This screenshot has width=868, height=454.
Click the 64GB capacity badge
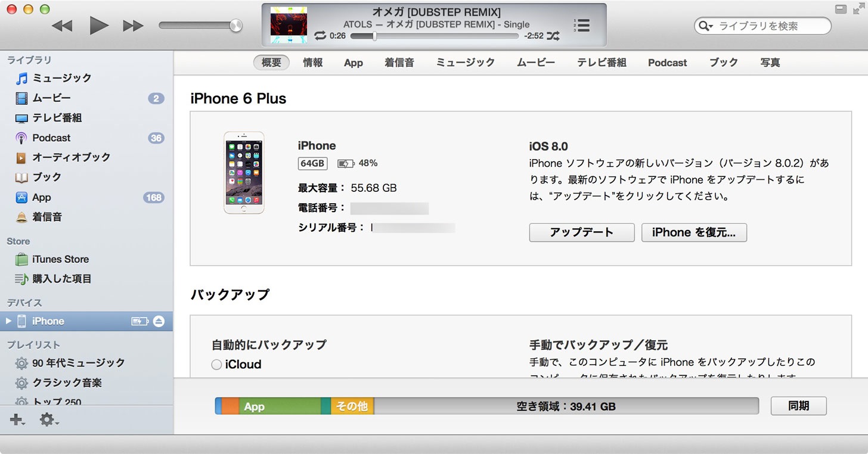[x=312, y=163]
